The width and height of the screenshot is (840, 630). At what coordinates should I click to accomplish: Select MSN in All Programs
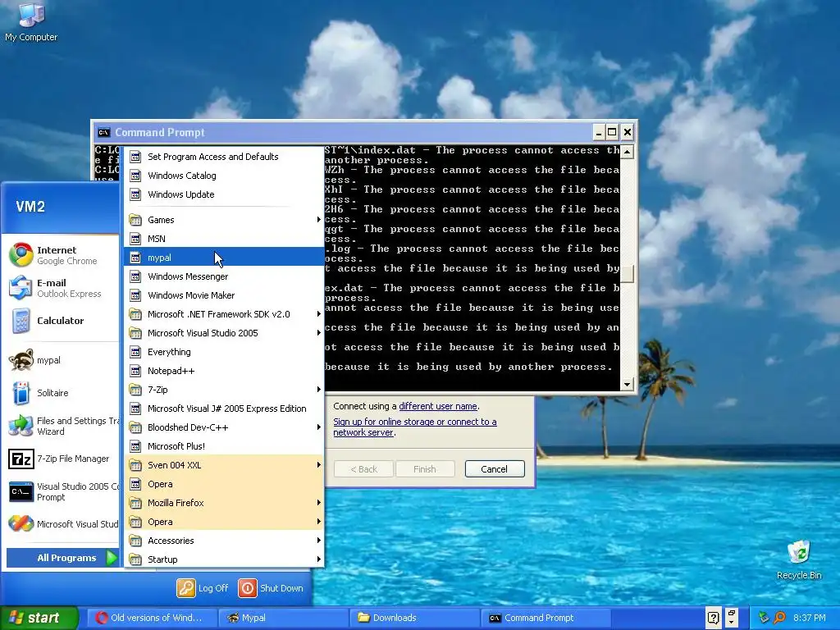pyautogui.click(x=224, y=239)
